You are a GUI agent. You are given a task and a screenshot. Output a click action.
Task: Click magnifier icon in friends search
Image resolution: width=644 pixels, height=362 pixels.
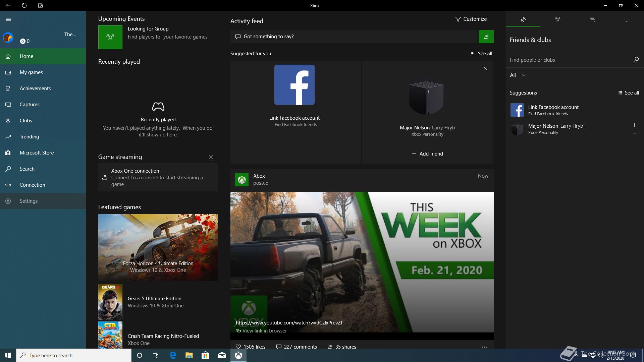point(636,60)
